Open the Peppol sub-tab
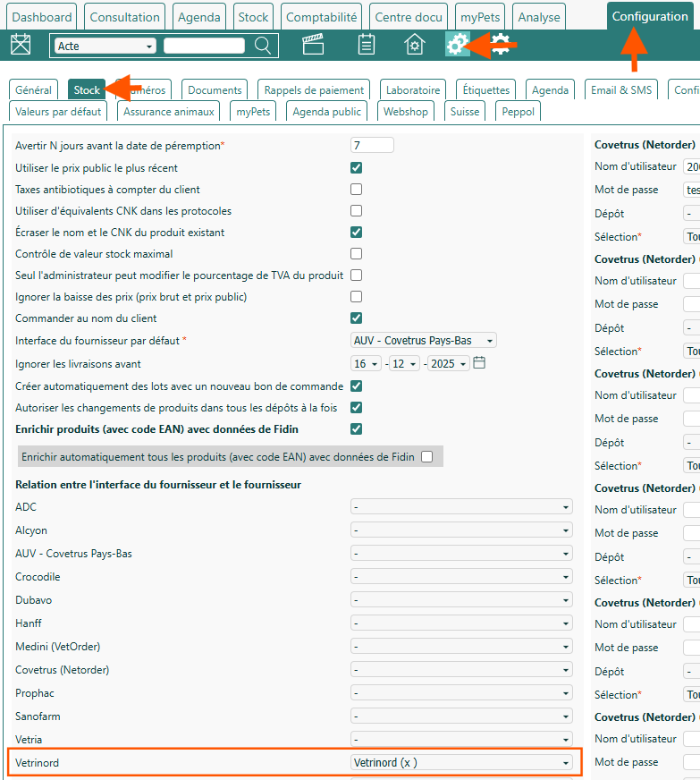The image size is (700, 780). (518, 112)
